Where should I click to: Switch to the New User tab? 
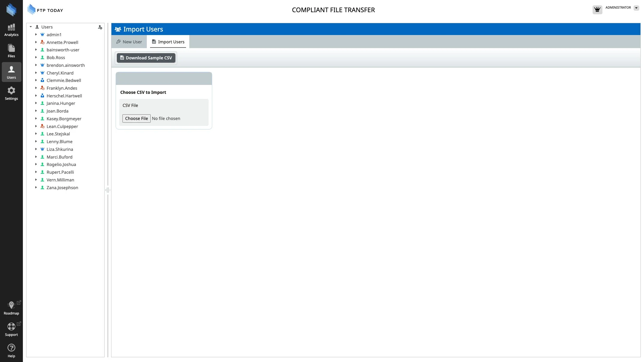pos(129,42)
